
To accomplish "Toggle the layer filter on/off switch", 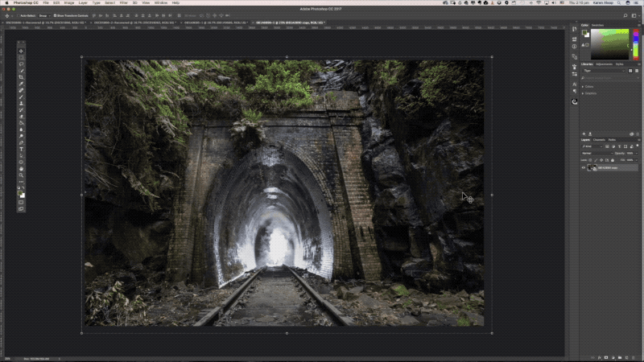I will click(638, 146).
